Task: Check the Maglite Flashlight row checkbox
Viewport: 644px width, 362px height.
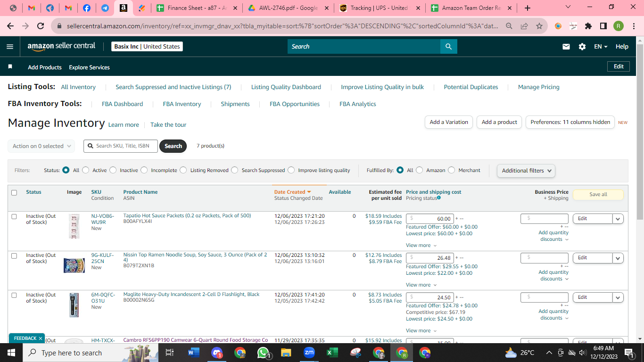Action: click(14, 295)
